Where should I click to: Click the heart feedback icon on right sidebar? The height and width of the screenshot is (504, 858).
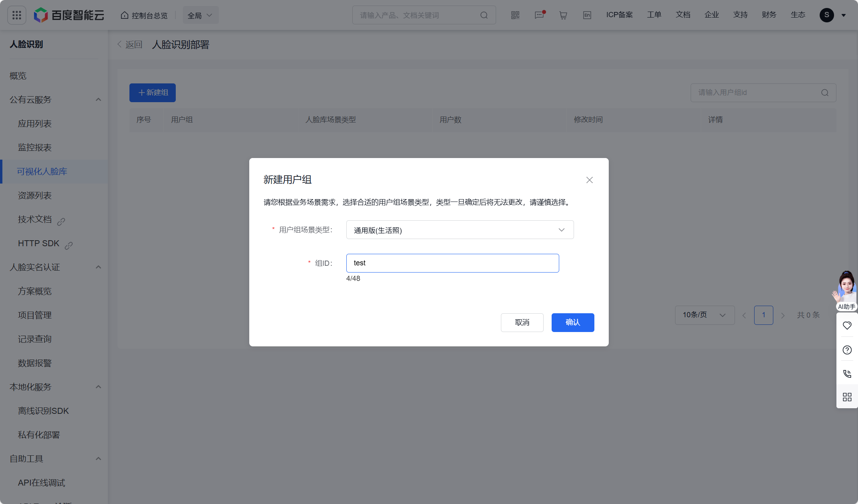847,326
